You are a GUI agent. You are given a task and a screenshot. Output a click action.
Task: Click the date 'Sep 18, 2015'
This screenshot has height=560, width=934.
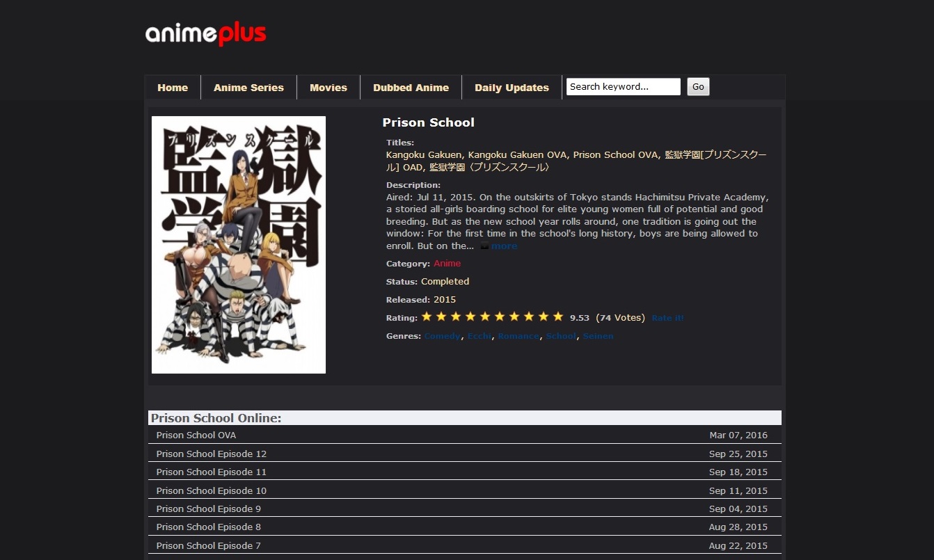738,472
